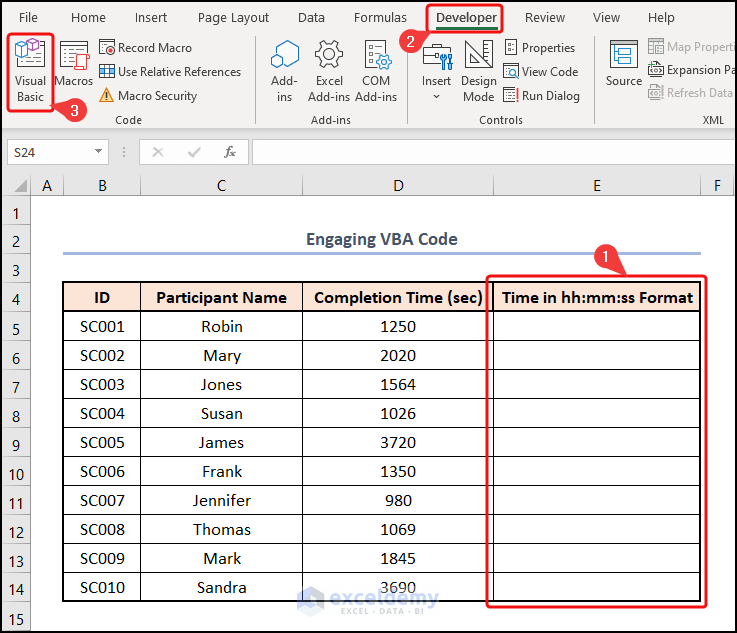Image resolution: width=737 pixels, height=633 pixels.
Task: Select column D header
Action: click(398, 186)
